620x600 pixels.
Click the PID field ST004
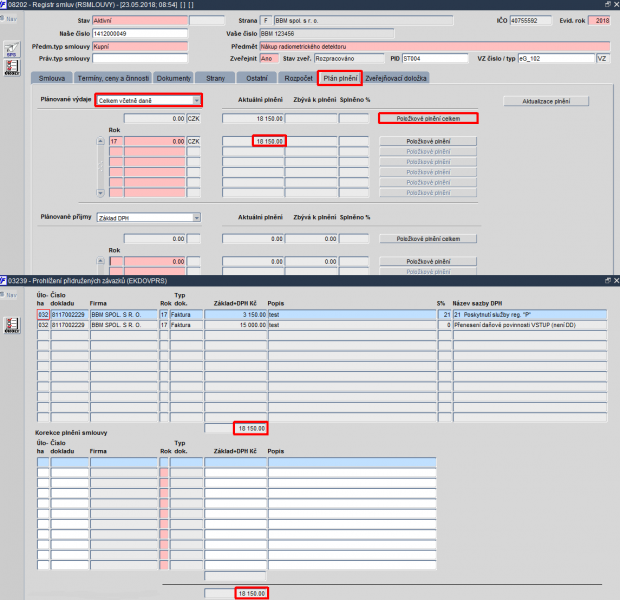tap(435, 59)
